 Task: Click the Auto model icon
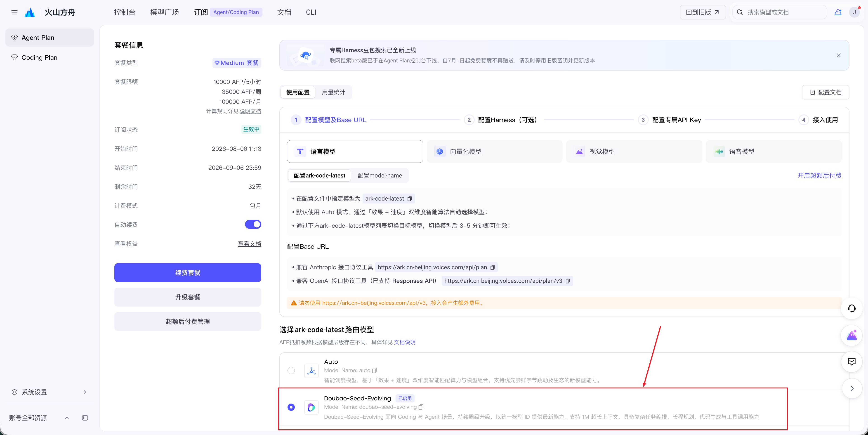coord(311,371)
